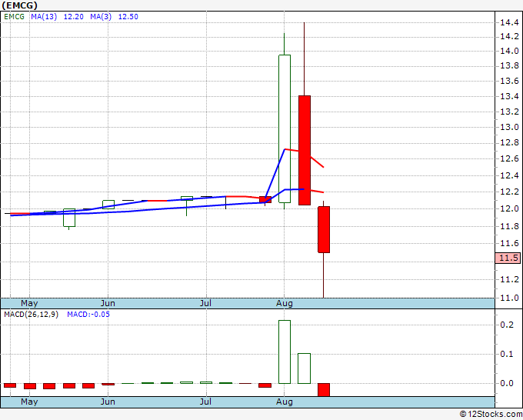The width and height of the screenshot is (523, 420).
Task: Click the 12.8 price axis label
Action: [509, 143]
